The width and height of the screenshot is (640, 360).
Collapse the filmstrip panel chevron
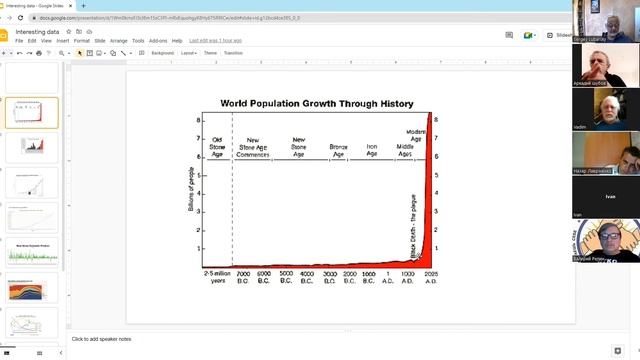[x=61, y=353]
